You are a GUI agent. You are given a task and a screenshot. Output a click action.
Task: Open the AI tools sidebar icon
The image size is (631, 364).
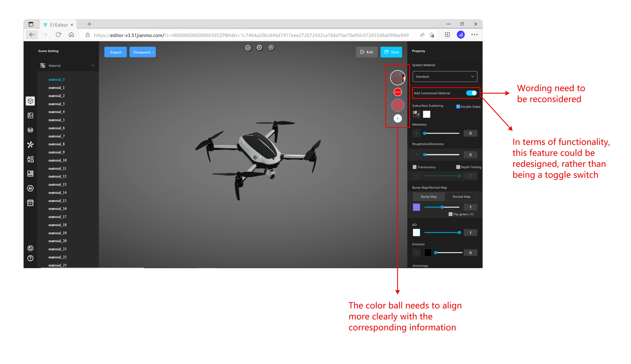coord(30,188)
